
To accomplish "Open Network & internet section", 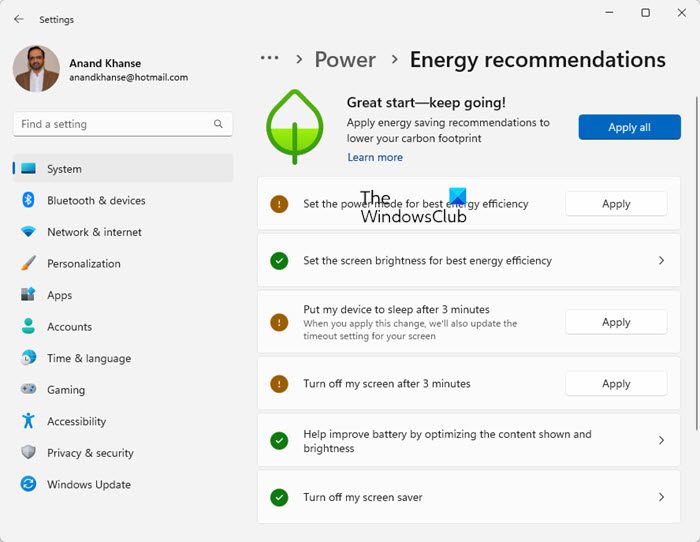I will tap(94, 232).
